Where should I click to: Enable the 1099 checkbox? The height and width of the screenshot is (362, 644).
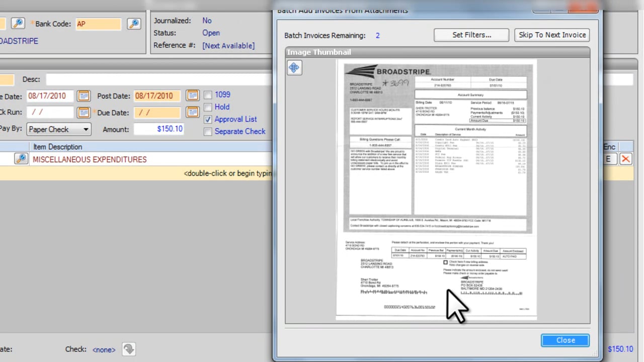(x=208, y=95)
